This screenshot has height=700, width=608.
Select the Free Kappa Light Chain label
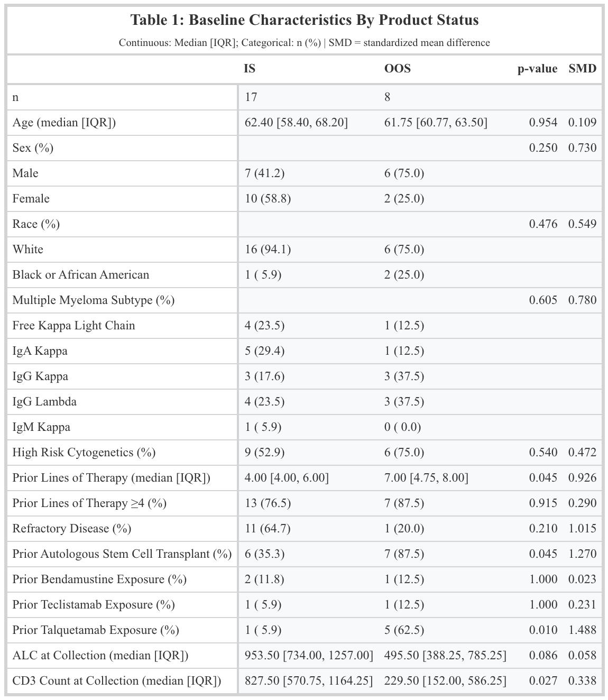coord(73,326)
